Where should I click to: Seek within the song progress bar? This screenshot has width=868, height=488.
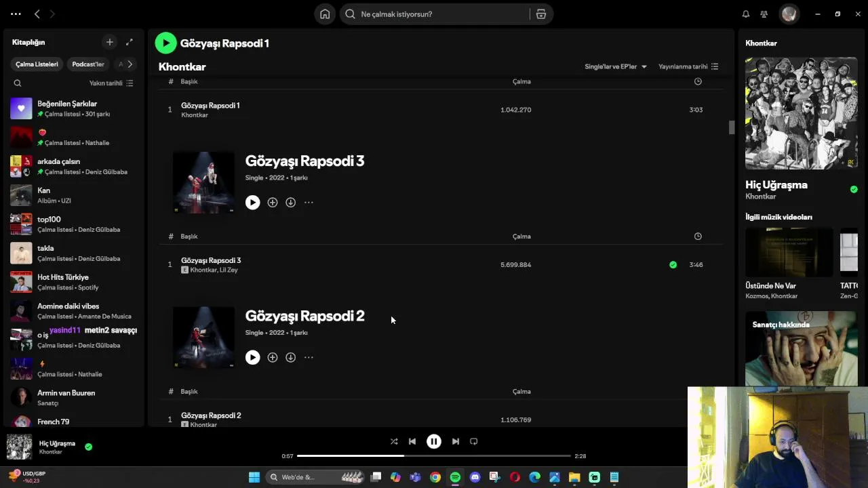(x=434, y=456)
